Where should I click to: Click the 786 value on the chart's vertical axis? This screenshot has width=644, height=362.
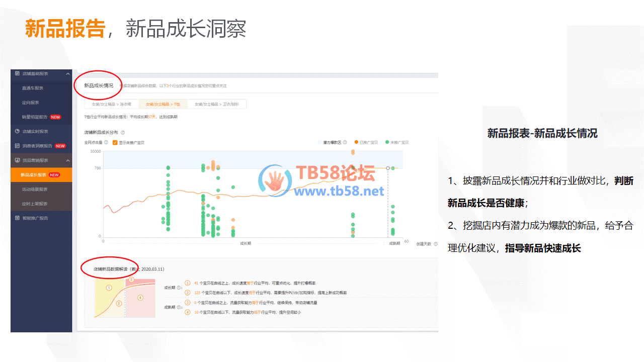tap(98, 168)
